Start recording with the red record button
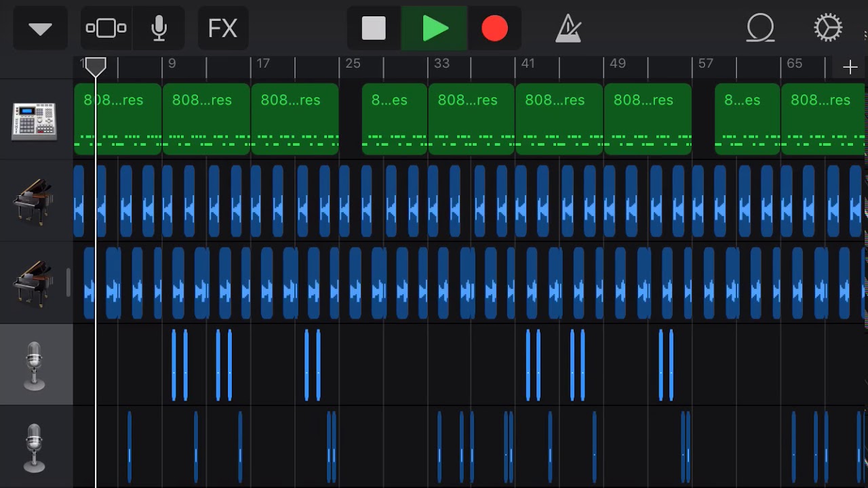 (494, 28)
